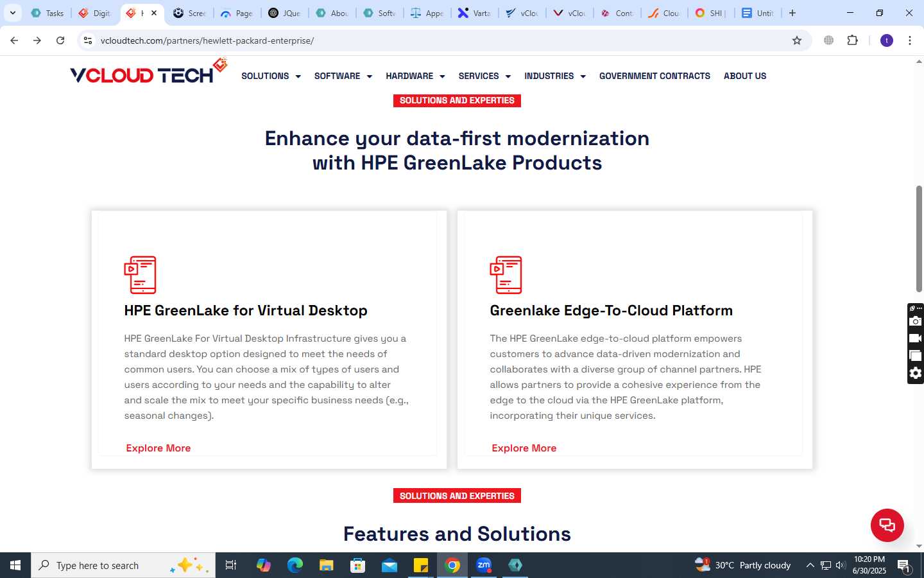Open the Windows Start menu
The width and height of the screenshot is (924, 578).
tap(15, 565)
